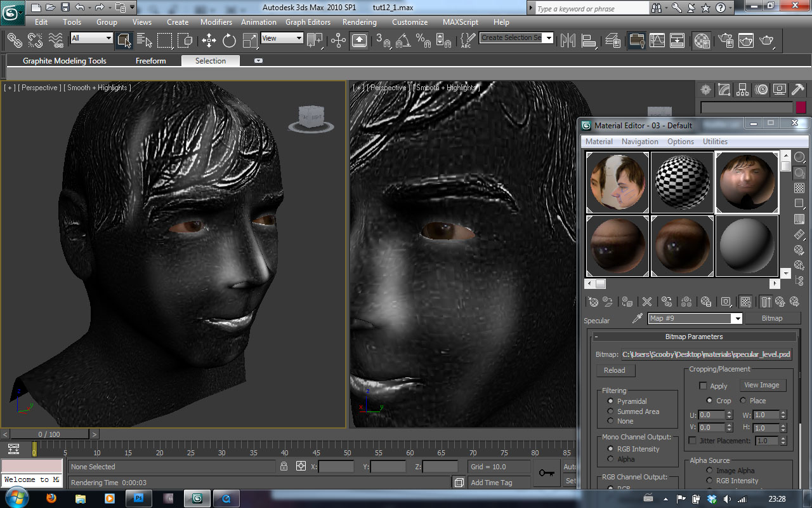Open the Rendering menu

[x=359, y=21]
